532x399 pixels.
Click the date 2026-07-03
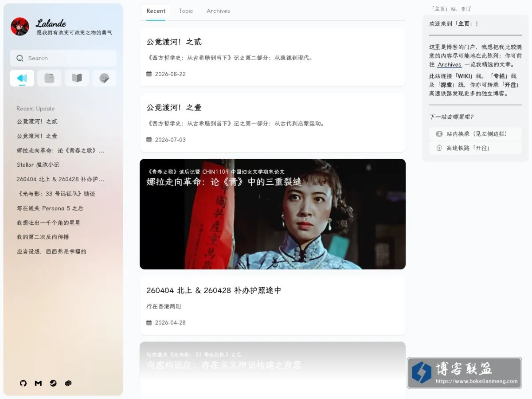(170, 140)
